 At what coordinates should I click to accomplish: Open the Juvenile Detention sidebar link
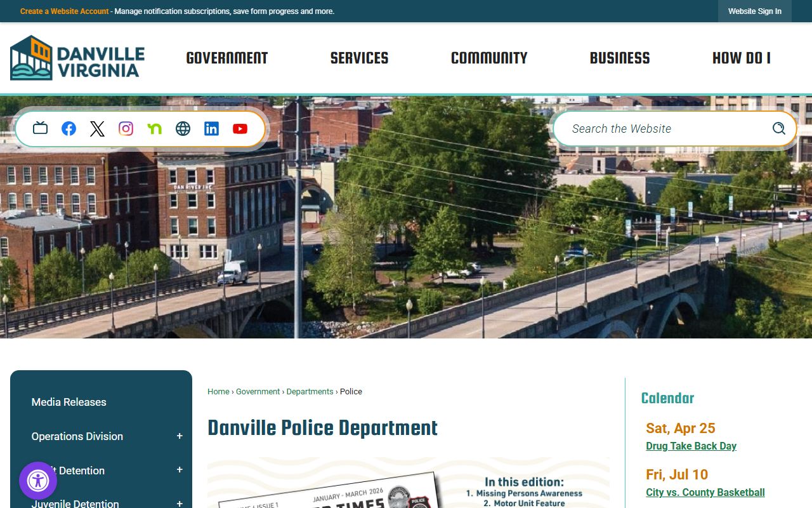pos(75,504)
